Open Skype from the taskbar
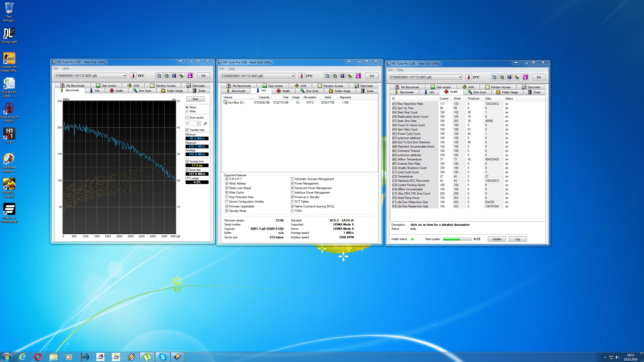Screen dimensions: 644x362 (163, 357)
